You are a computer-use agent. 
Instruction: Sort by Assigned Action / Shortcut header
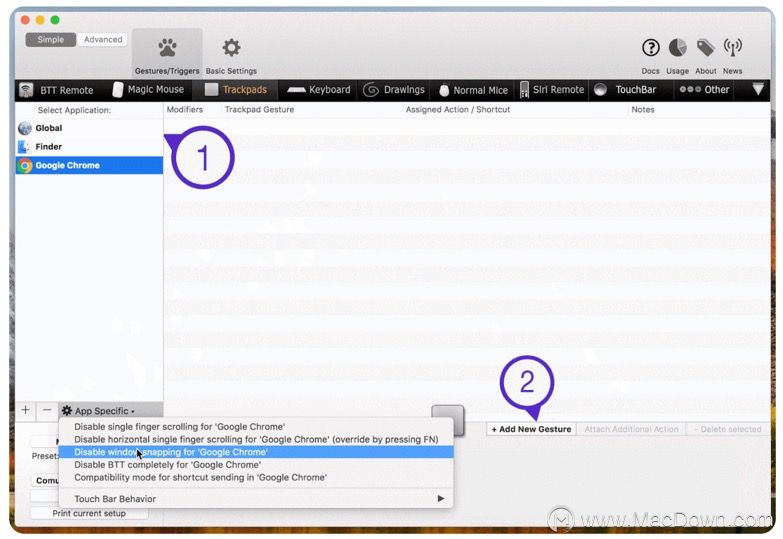[x=458, y=109]
